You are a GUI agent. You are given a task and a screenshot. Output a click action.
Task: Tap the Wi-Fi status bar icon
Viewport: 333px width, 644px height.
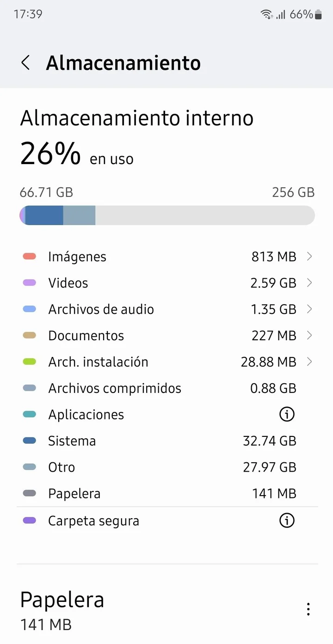[x=266, y=14]
